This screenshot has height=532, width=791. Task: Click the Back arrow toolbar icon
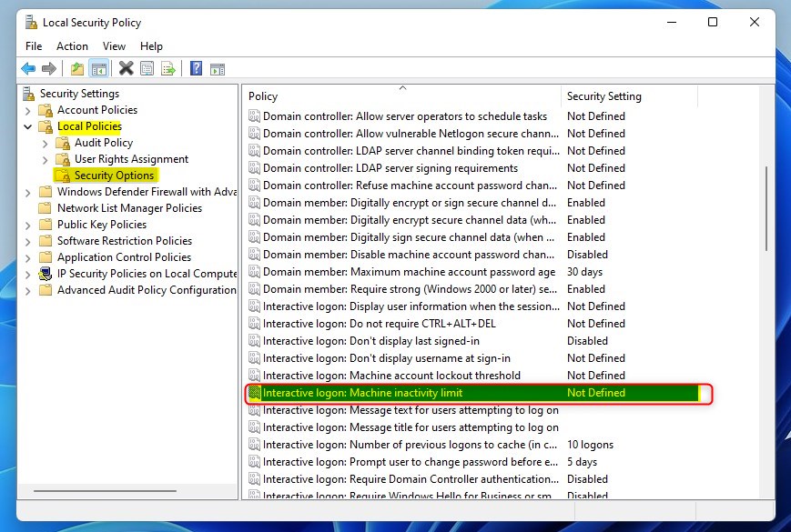(x=28, y=68)
